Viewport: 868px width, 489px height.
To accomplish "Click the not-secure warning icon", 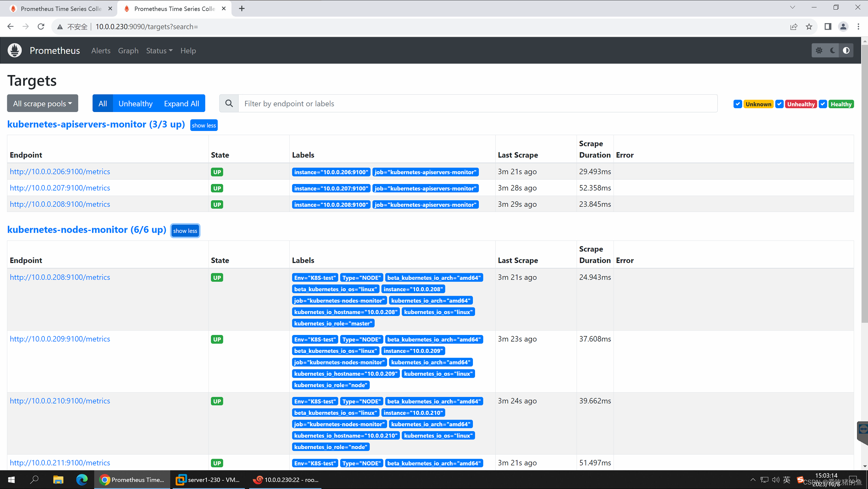I will (x=60, y=27).
